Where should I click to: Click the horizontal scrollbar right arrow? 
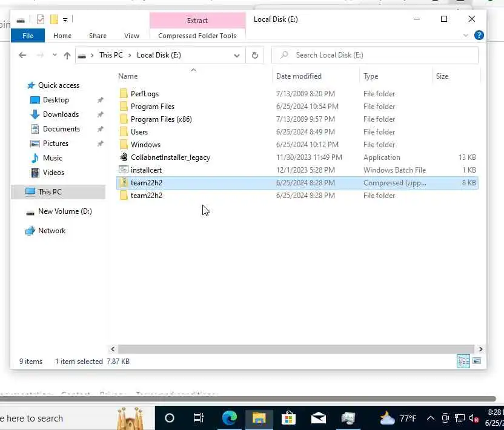coord(480,349)
